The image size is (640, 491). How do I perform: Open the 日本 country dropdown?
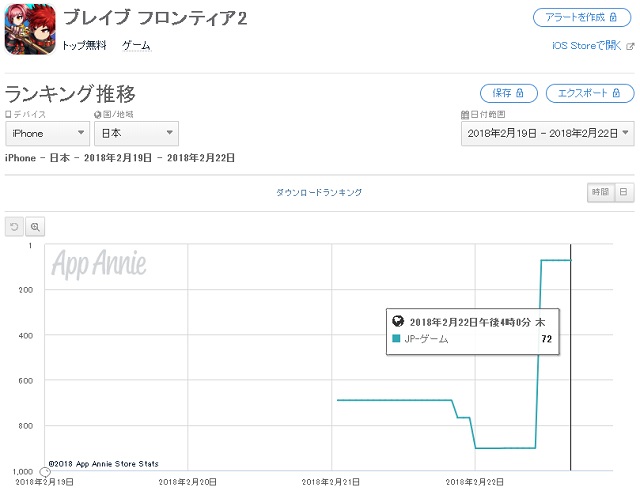coord(137,133)
